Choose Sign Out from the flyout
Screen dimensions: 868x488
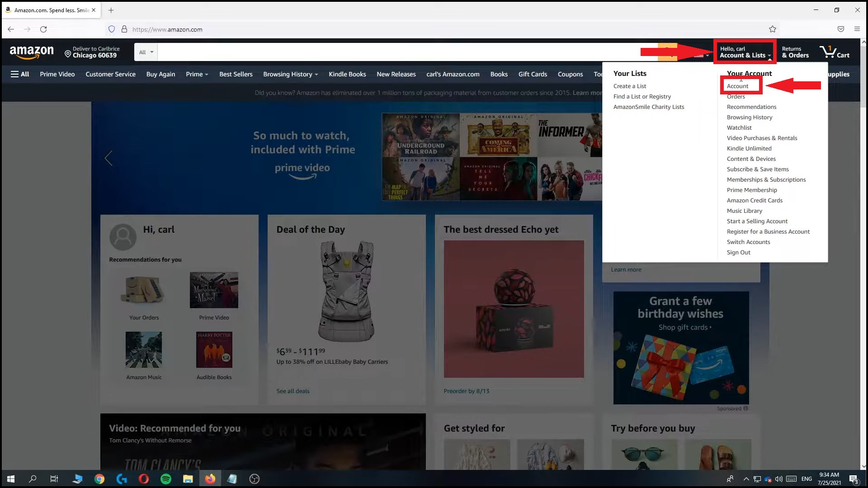click(738, 253)
